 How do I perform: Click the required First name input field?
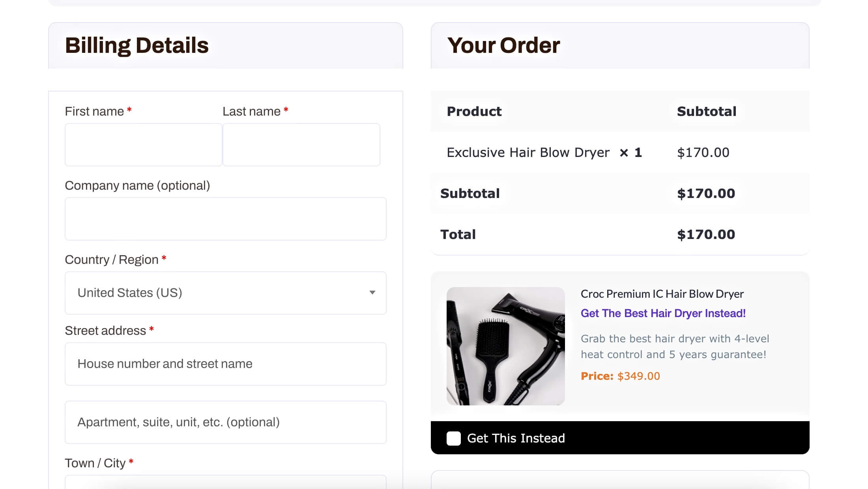point(144,145)
